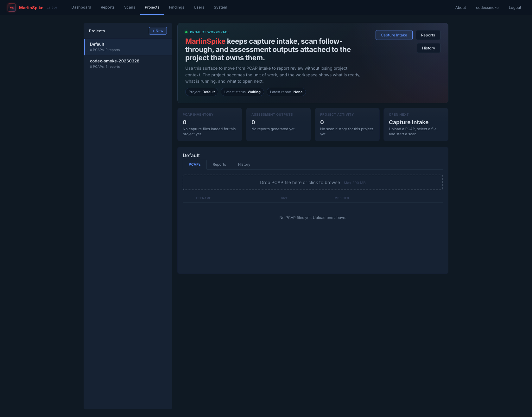Viewport: 532px width, 417px height.
Task: Open the System nav item
Action: click(x=220, y=7)
